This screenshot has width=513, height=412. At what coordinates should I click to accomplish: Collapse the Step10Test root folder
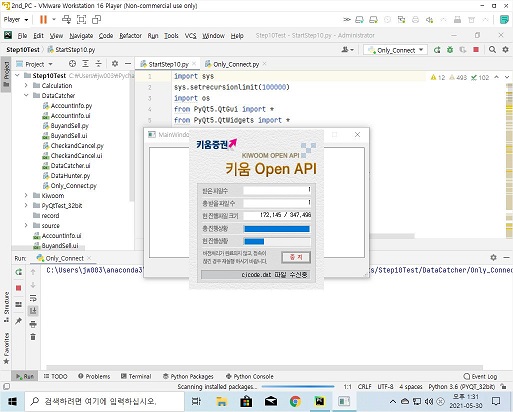(17, 76)
